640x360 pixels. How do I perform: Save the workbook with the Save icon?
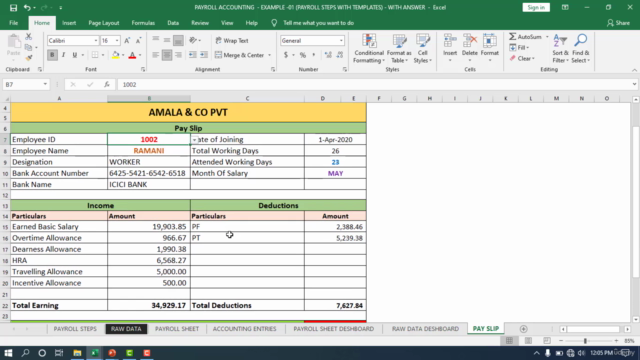pos(13,7)
